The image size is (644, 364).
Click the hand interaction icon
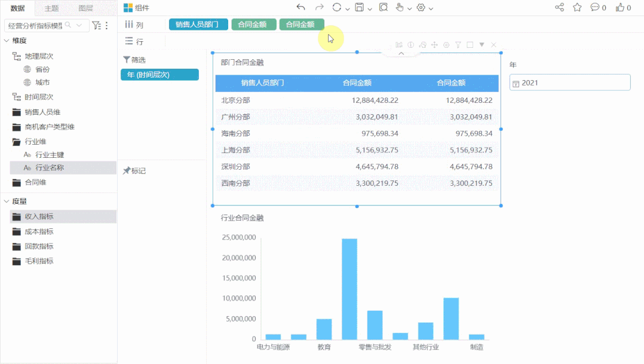(x=400, y=7)
